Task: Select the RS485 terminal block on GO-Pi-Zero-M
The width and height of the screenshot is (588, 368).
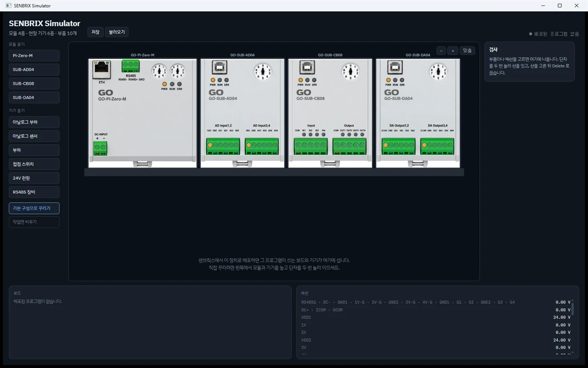Action: (x=130, y=66)
